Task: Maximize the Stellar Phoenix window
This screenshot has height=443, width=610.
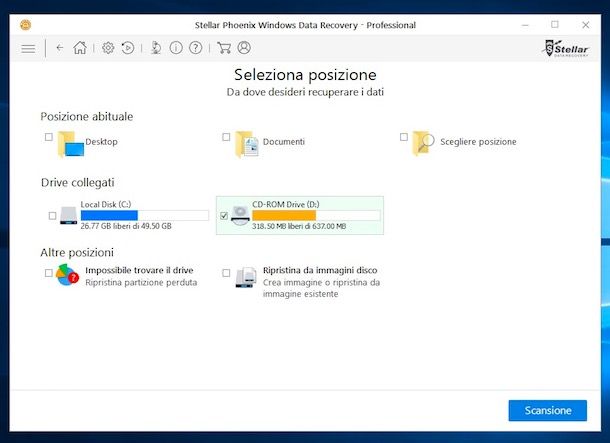Action: pos(555,25)
